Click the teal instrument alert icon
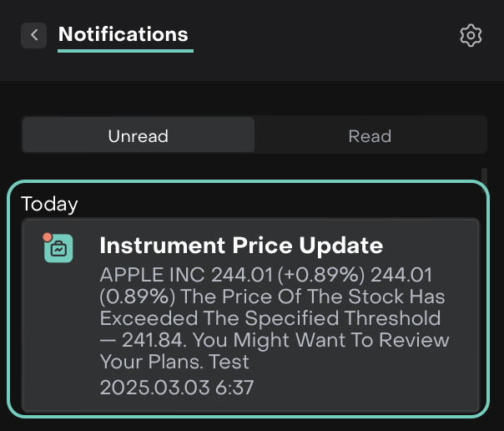This screenshot has height=431, width=504. click(59, 248)
